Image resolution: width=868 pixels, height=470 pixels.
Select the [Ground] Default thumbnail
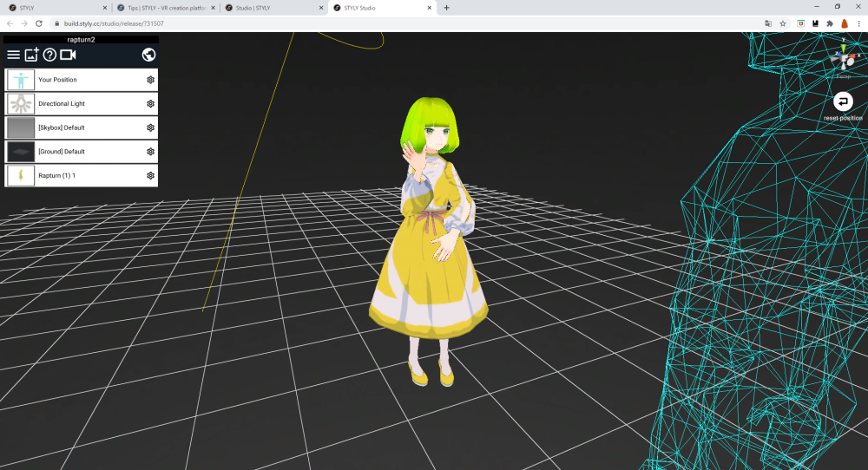(x=21, y=152)
